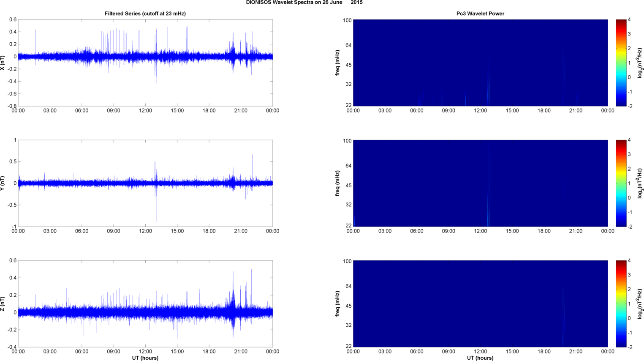Screen dimensions: 644x361
Task: Click the X component filtered series plot
Action: coord(145,63)
